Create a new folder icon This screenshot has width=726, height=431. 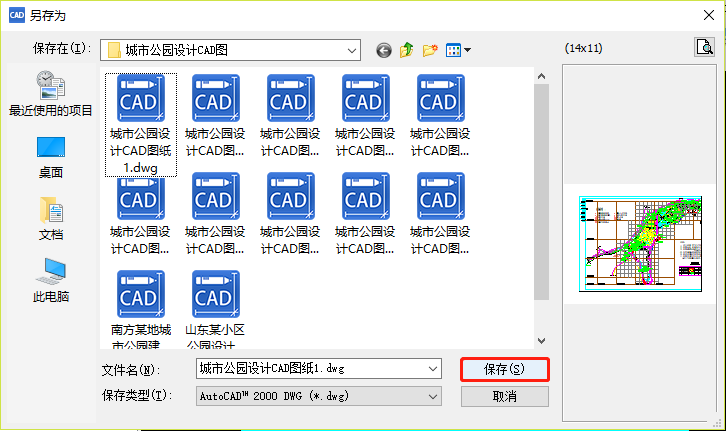(430, 50)
